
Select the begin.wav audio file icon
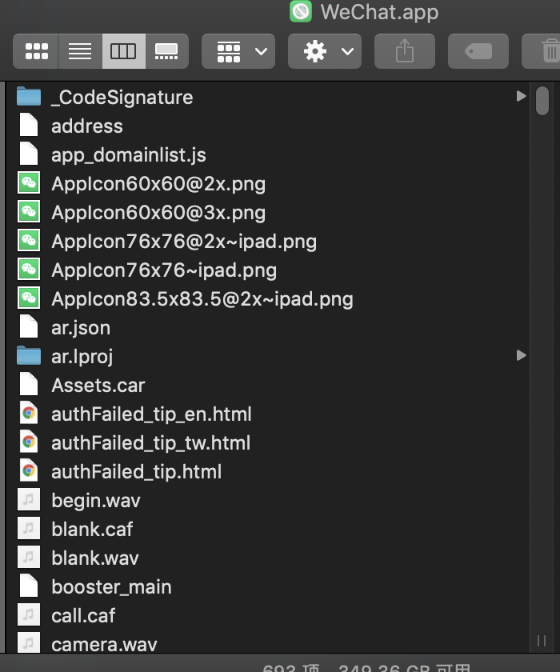[x=29, y=500]
